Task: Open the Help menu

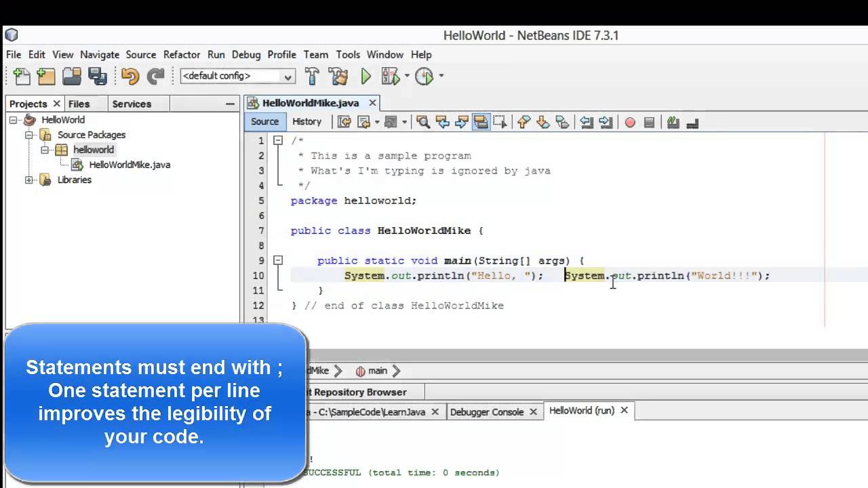Action: click(421, 55)
